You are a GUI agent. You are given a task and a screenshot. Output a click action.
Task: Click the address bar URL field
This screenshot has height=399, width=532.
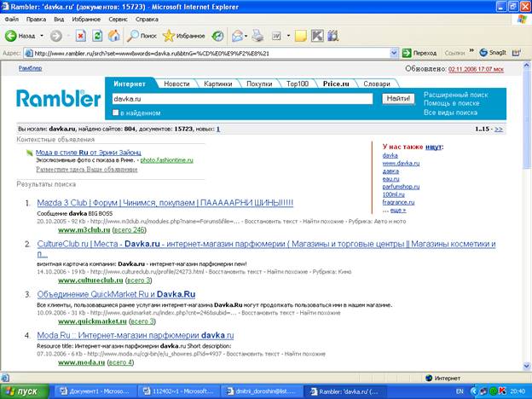207,53
